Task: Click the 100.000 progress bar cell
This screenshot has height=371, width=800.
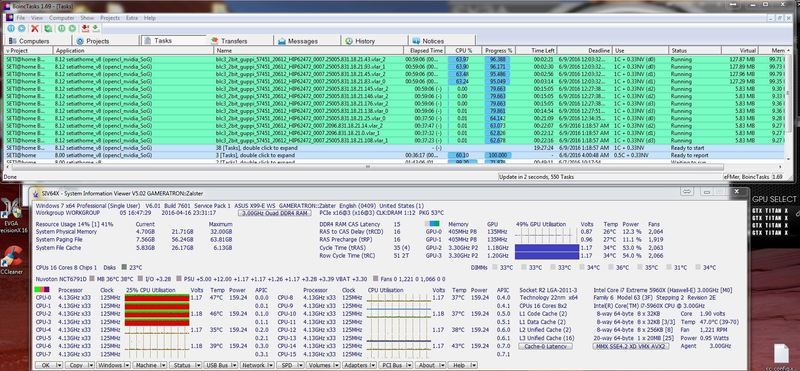Action: coord(498,155)
